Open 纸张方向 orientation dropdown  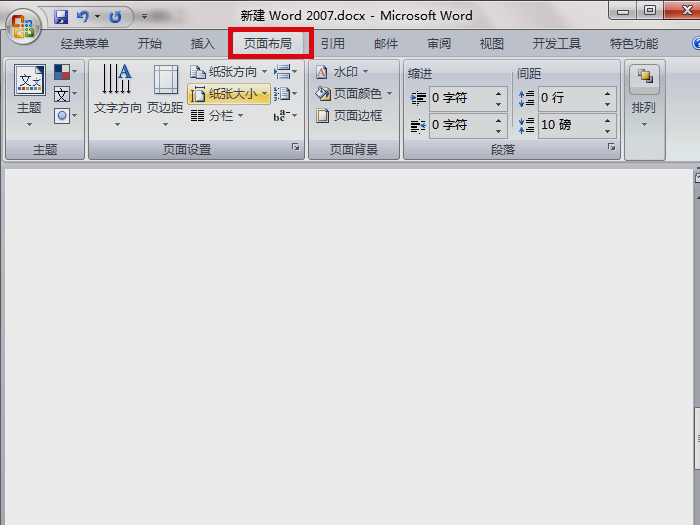coord(229,71)
